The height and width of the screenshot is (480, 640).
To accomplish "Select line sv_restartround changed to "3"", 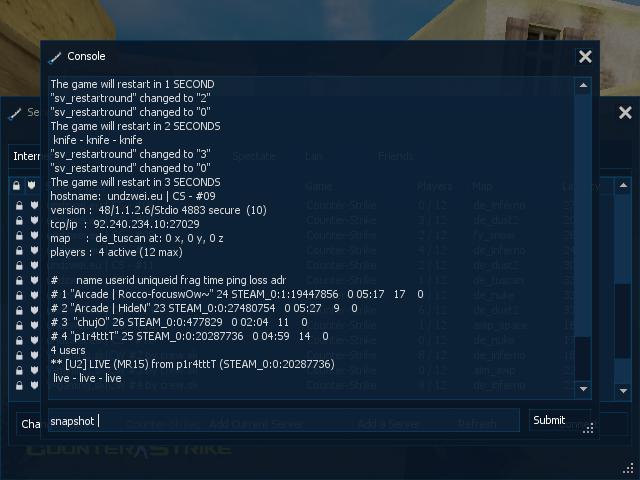I will click(x=130, y=154).
